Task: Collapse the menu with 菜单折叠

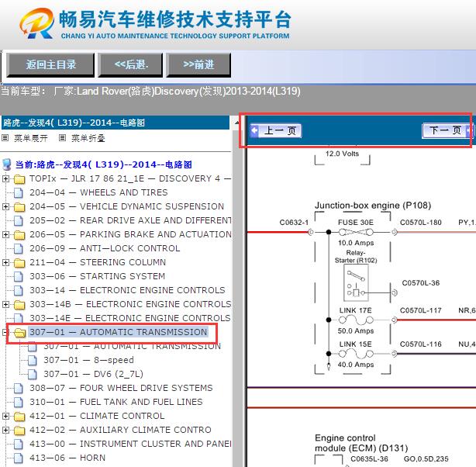Action: [x=88, y=138]
